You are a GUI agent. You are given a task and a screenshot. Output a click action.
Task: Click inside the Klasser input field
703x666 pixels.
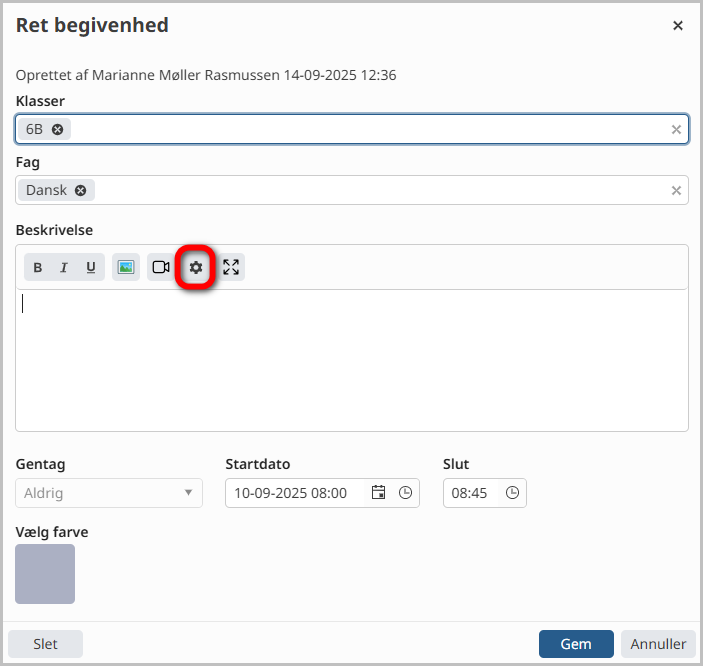[352, 129]
